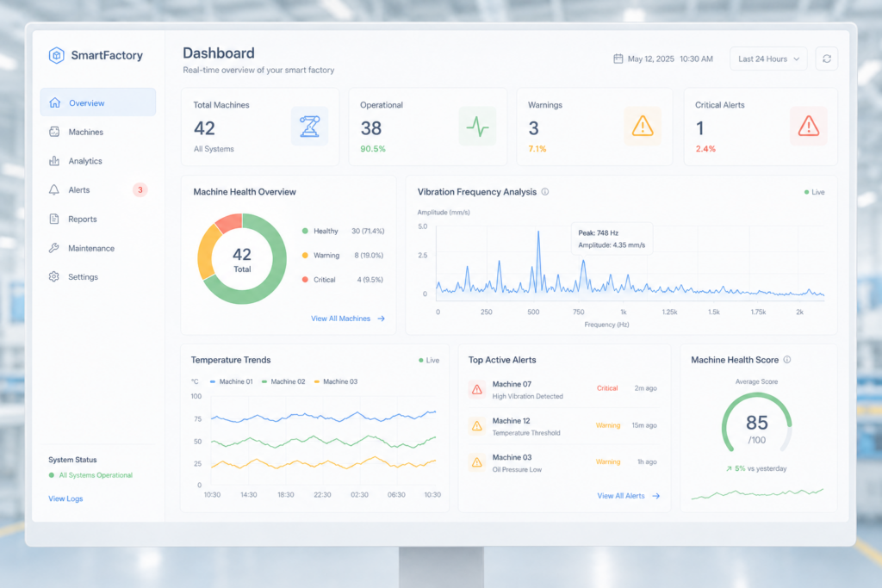Click the robot arm Total Machines icon

(x=309, y=127)
